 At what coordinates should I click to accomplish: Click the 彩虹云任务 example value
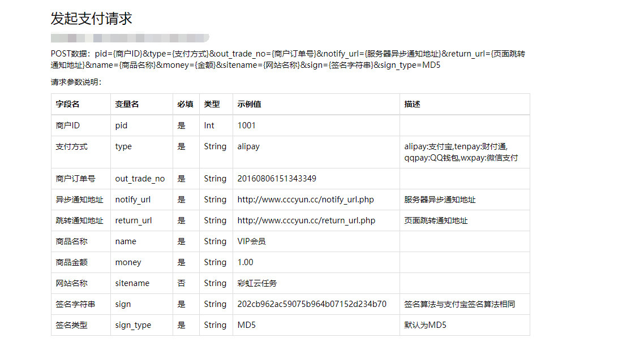(x=257, y=284)
